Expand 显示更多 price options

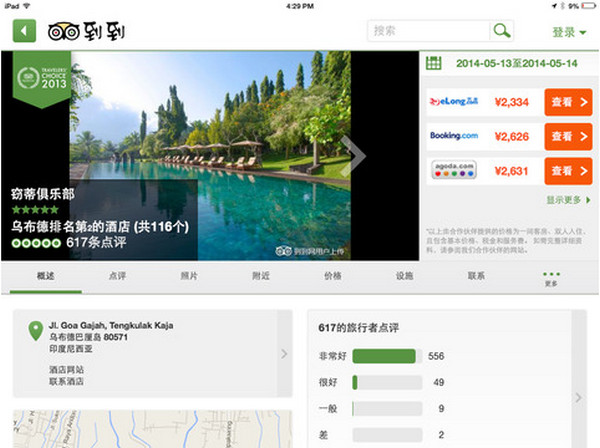click(x=568, y=199)
